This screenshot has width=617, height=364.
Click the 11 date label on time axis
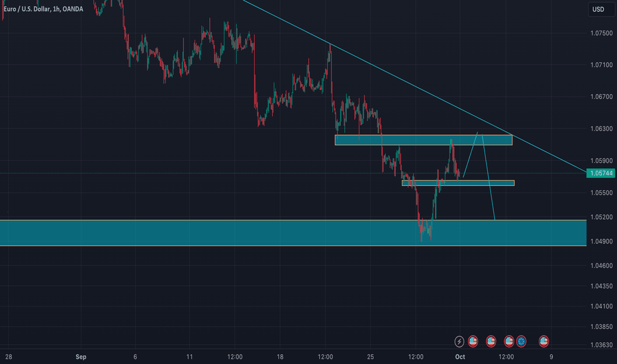point(189,357)
